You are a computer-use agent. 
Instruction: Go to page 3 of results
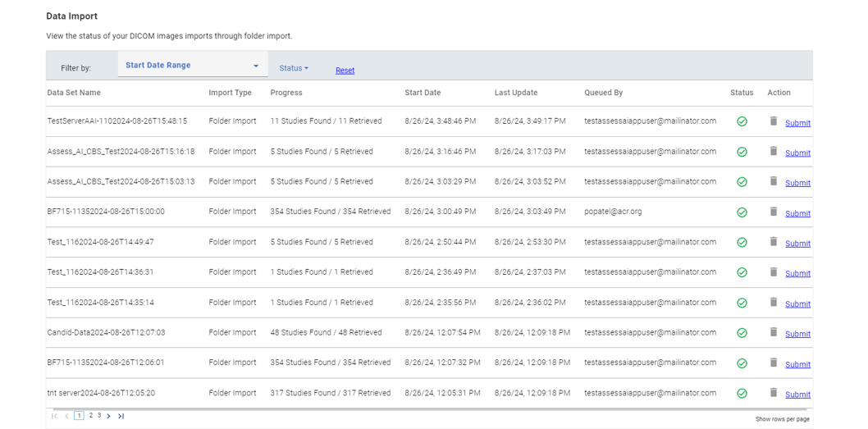pos(99,415)
